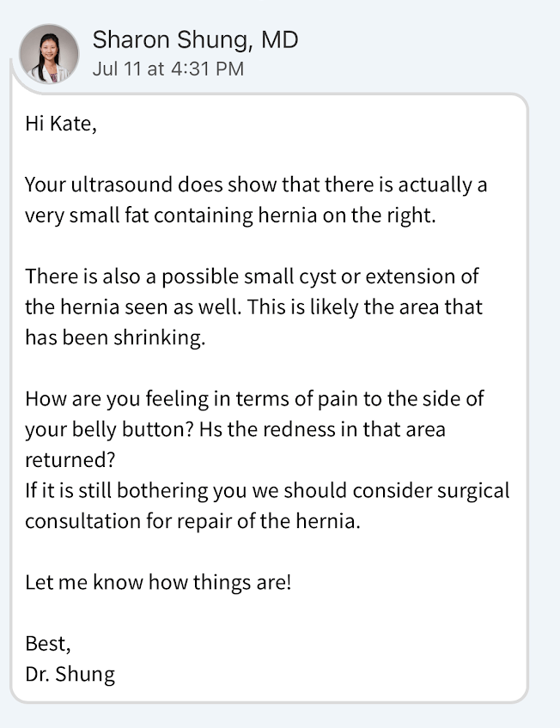Click the Jul 11 at 4:31 PM timestamp
The height and width of the screenshot is (728, 560).
(x=167, y=69)
